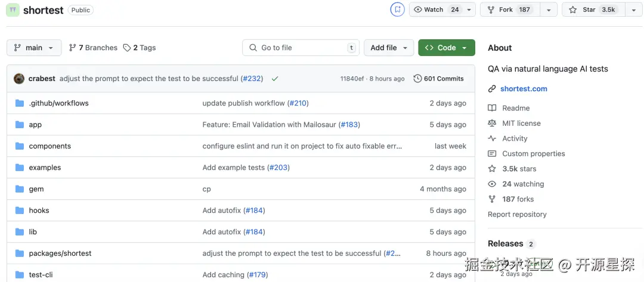The width and height of the screenshot is (644, 282).
Task: Click the bookmark icon beside Watch
Action: coord(397,10)
